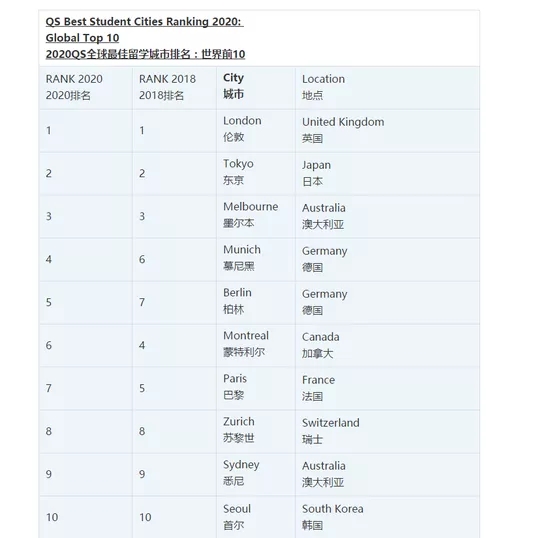
Task: Click the QS Best Student Cities Ranking title
Action: click(x=144, y=29)
